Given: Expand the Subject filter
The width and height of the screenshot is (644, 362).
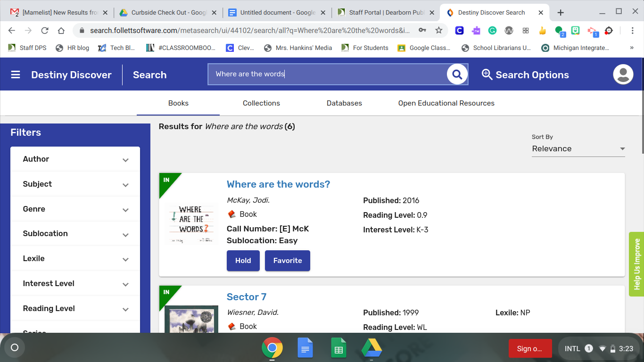Looking at the screenshot, I should pos(75,184).
